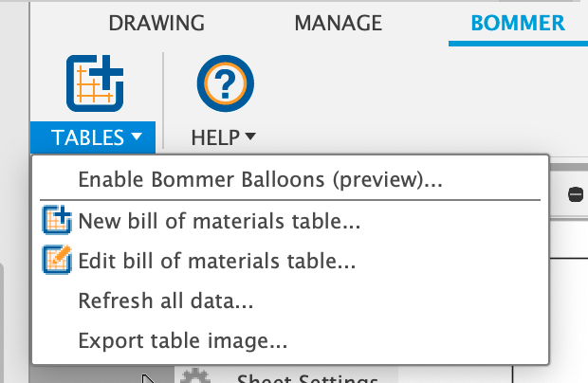Click the New bill of materials icon
Image resolution: width=588 pixels, height=383 pixels.
click(x=57, y=220)
